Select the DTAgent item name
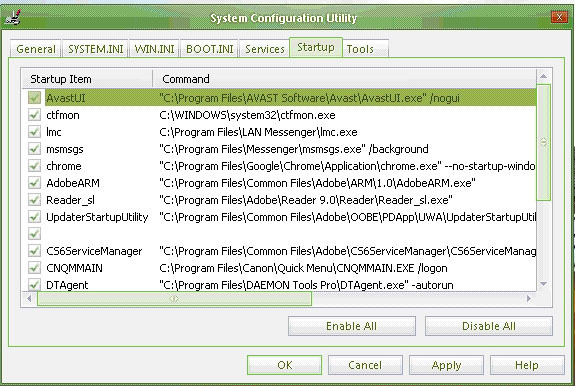This screenshot has width=575, height=386. point(67,285)
